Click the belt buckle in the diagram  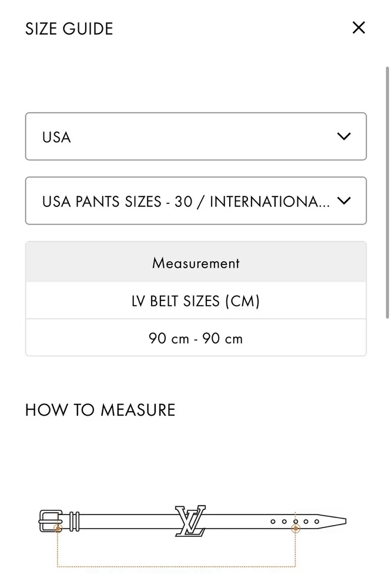(x=49, y=520)
